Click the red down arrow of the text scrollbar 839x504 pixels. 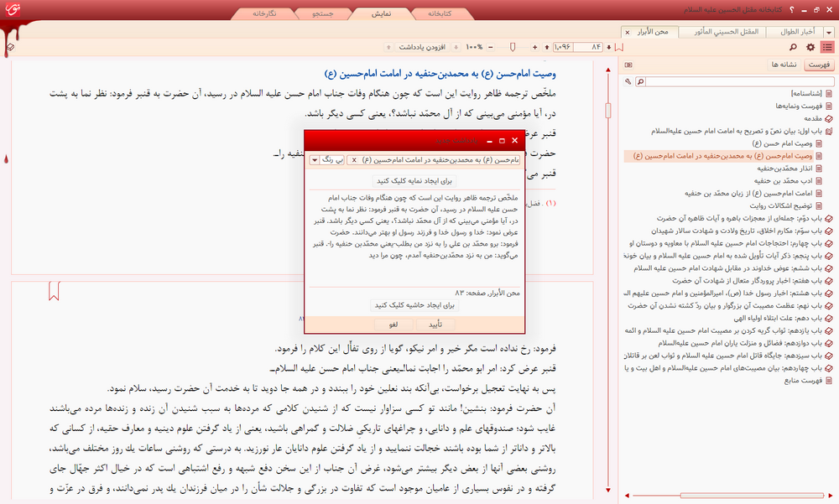coord(607,490)
